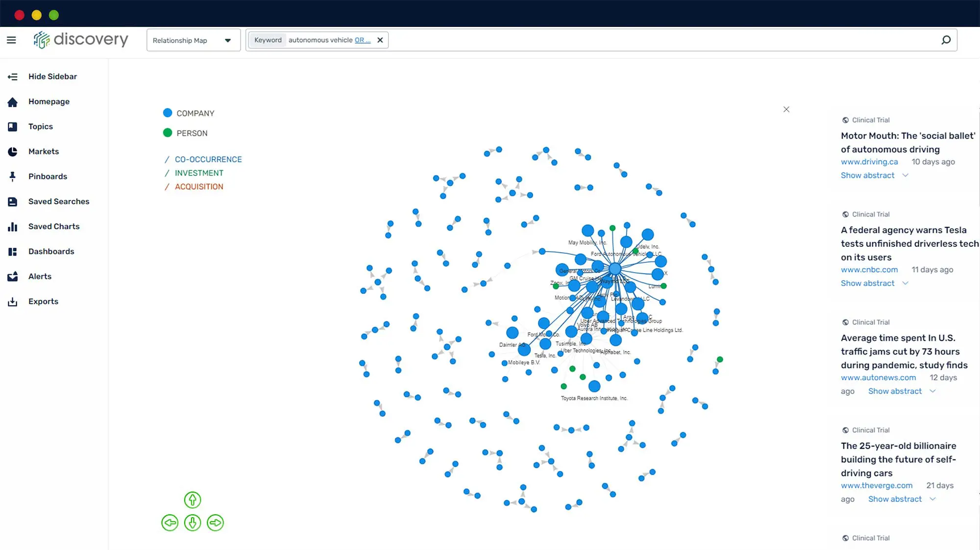Visit www.driving.ca link
The width and height of the screenshot is (980, 550).
click(x=869, y=162)
